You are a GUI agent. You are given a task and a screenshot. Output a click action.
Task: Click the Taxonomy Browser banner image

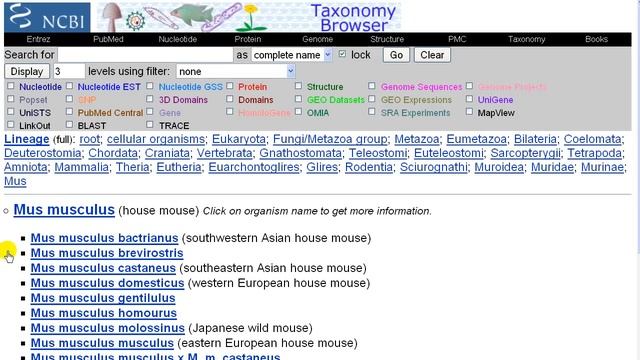tap(249, 17)
